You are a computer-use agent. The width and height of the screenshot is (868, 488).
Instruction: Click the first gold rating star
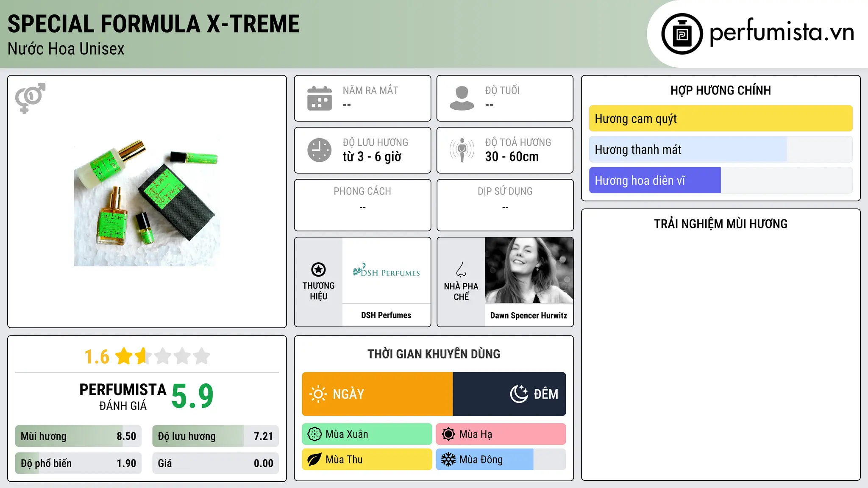point(124,356)
